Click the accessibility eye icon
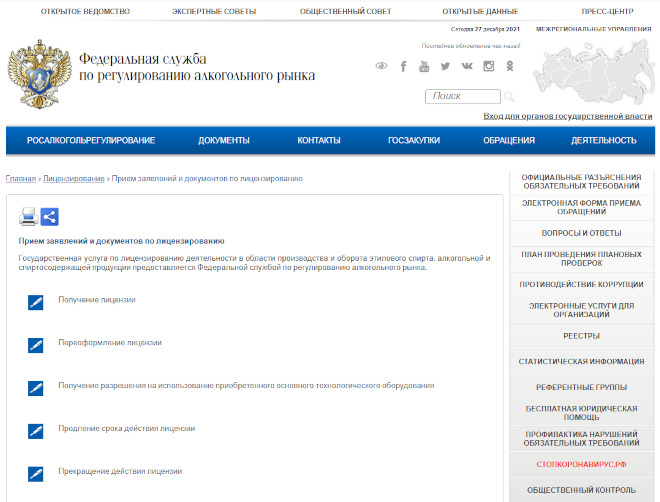Image resolution: width=660 pixels, height=502 pixels. point(381,66)
